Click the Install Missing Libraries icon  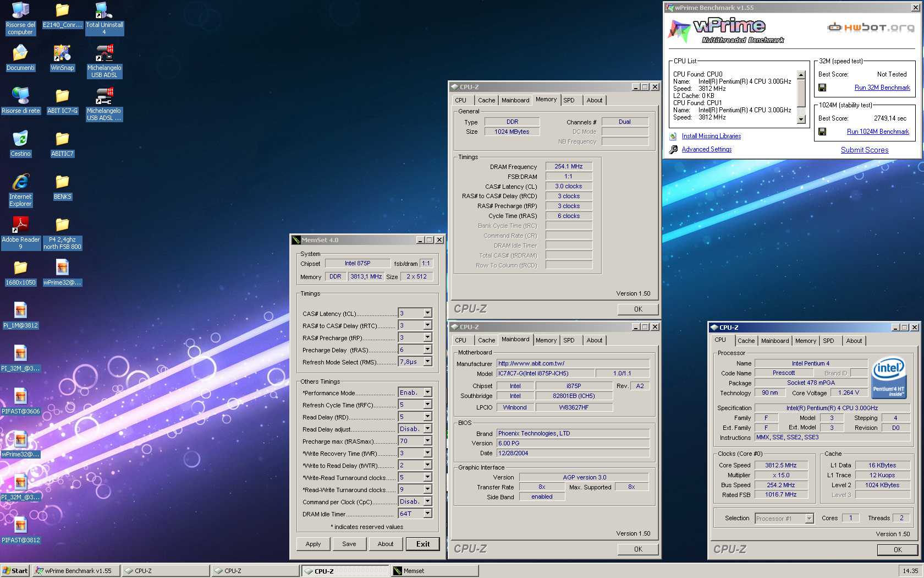click(673, 136)
